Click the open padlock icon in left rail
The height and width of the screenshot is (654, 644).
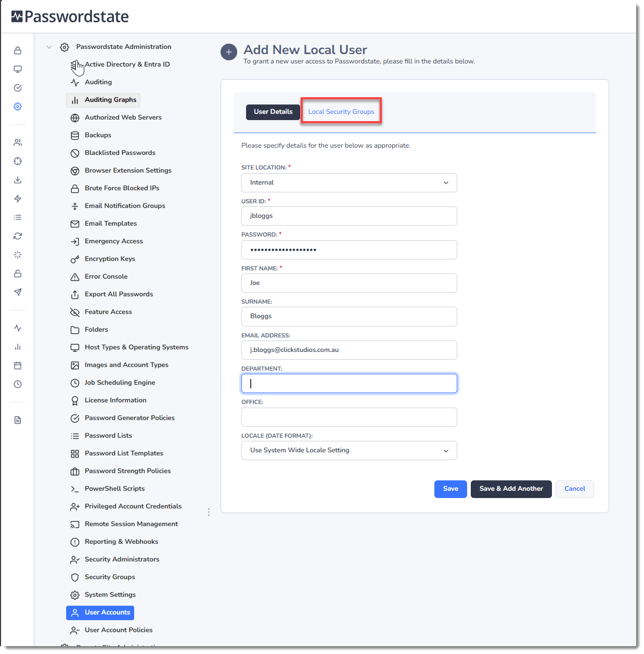[x=18, y=273]
